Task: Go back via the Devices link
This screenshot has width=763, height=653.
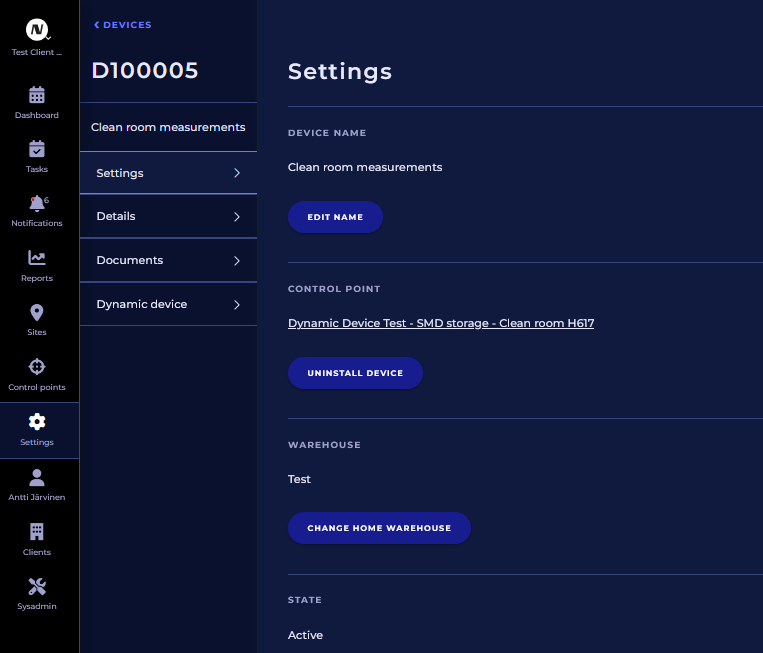Action: coord(123,25)
